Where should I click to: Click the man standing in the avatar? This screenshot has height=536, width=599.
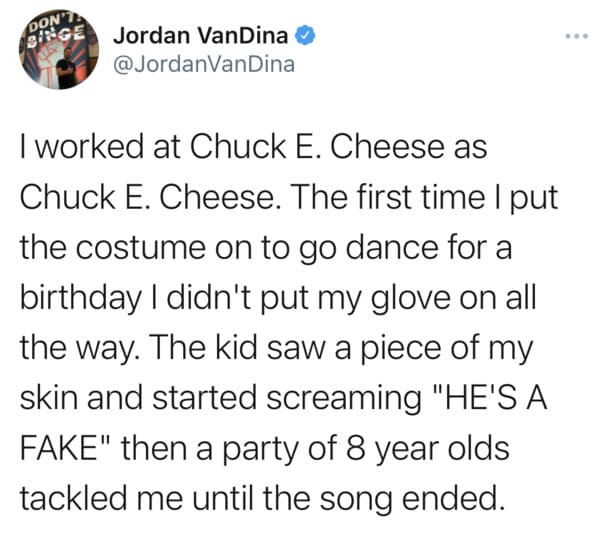(x=65, y=68)
